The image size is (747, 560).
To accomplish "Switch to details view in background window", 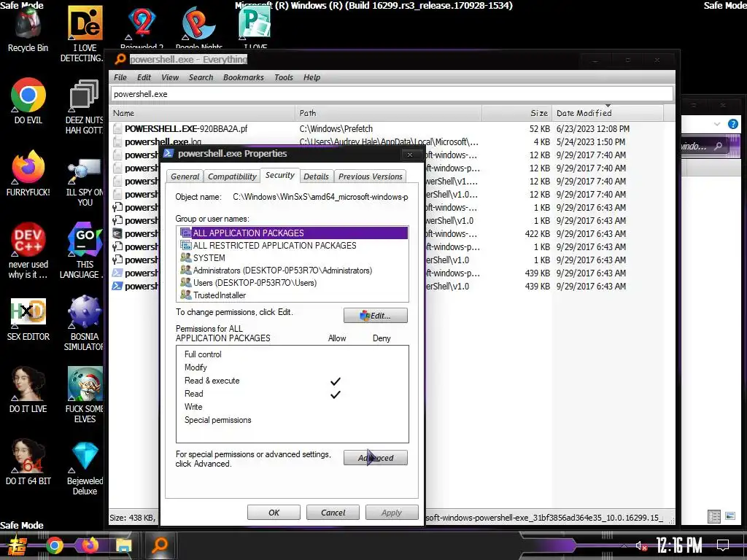I will click(713, 516).
